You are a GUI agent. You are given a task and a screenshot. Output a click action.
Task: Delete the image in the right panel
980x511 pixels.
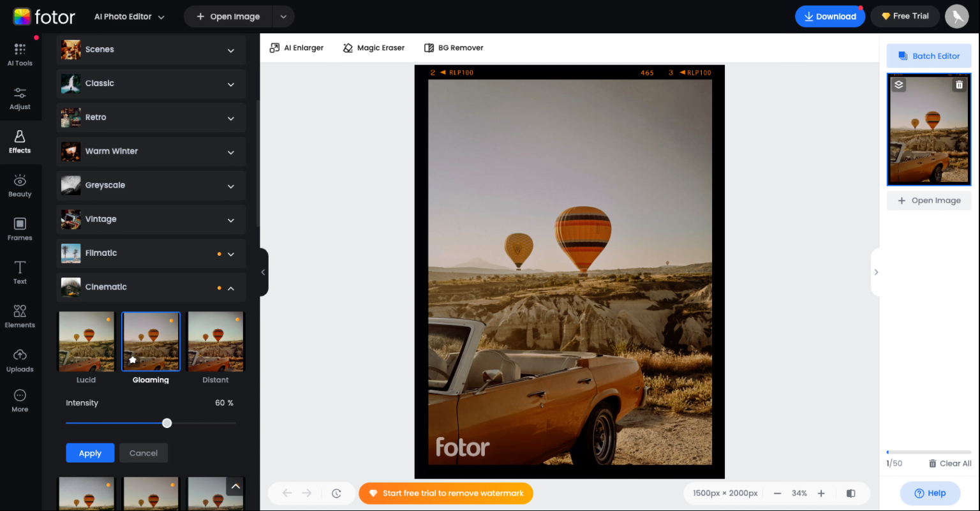click(959, 84)
